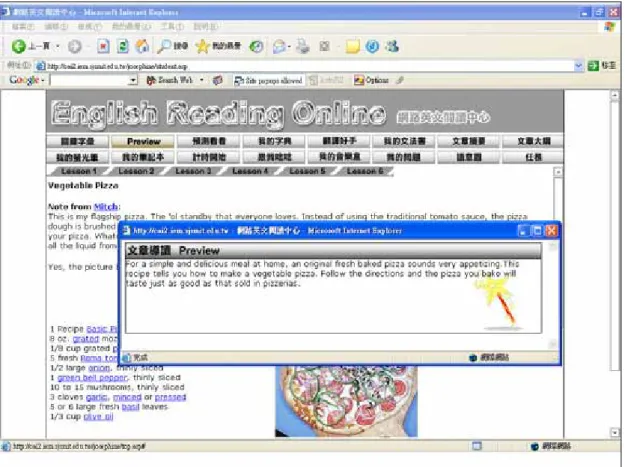Image resolution: width=625 pixels, height=467 pixels.
Task: Open the olive oil link
Action: pyautogui.click(x=98, y=417)
